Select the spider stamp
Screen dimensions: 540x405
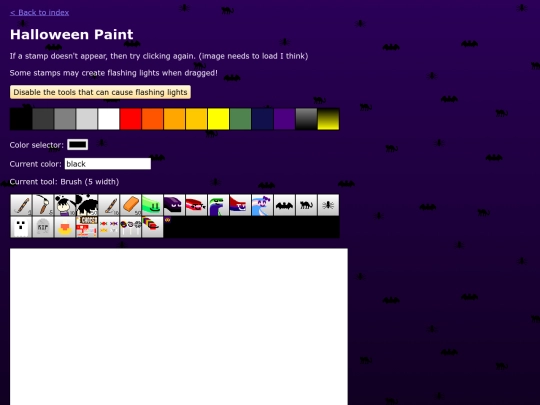328,205
